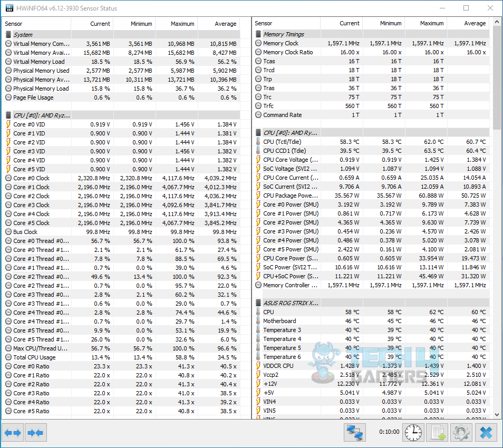Screen dimensions: 503x448
Task: Select the Core #2 VID row
Action: coord(121,142)
